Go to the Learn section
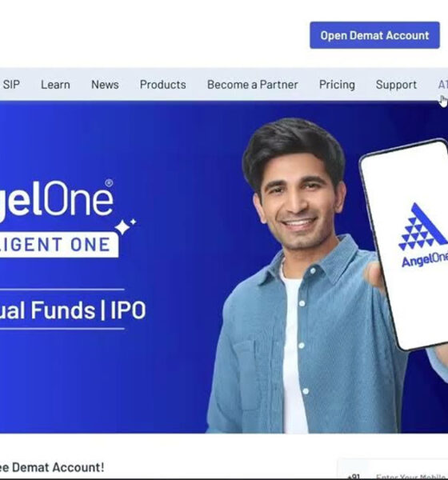 pyautogui.click(x=55, y=85)
